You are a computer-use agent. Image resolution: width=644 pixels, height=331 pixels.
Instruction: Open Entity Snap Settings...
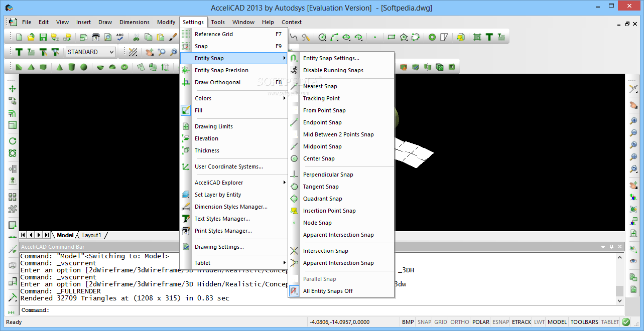point(341,58)
